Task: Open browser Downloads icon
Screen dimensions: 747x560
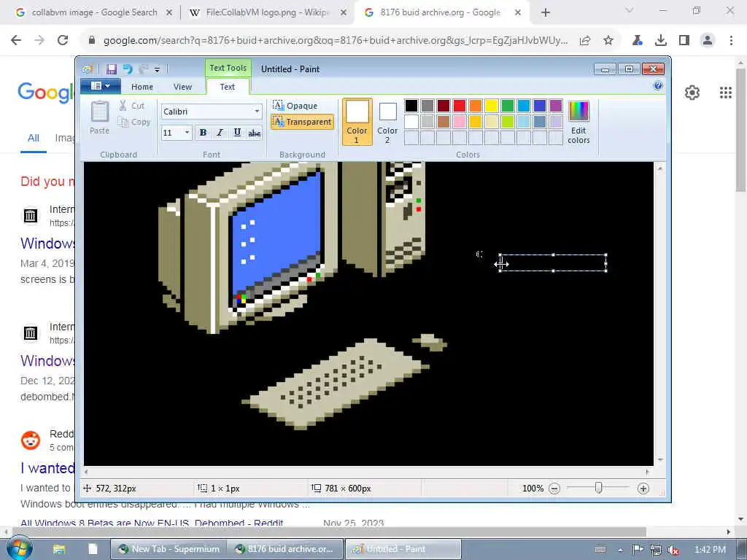Action: pos(661,41)
